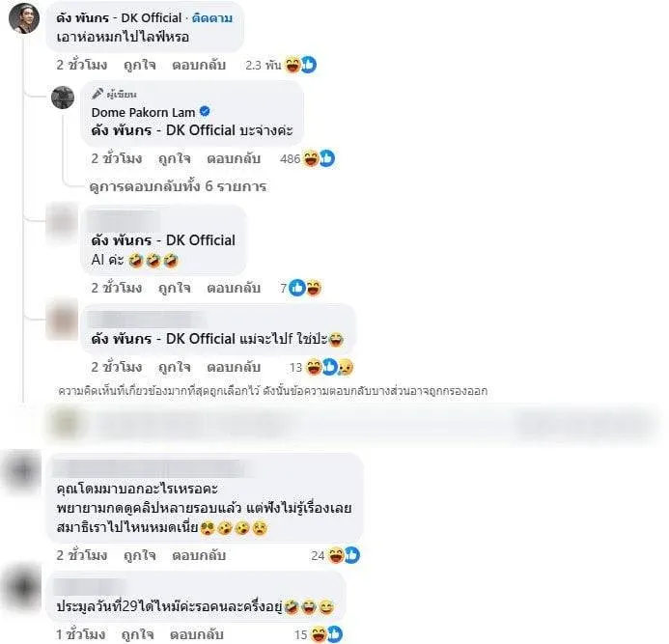Viewport: 669px width, 644px height.
Task: Like the 'AI ค่ะ' reply
Action: (x=174, y=288)
